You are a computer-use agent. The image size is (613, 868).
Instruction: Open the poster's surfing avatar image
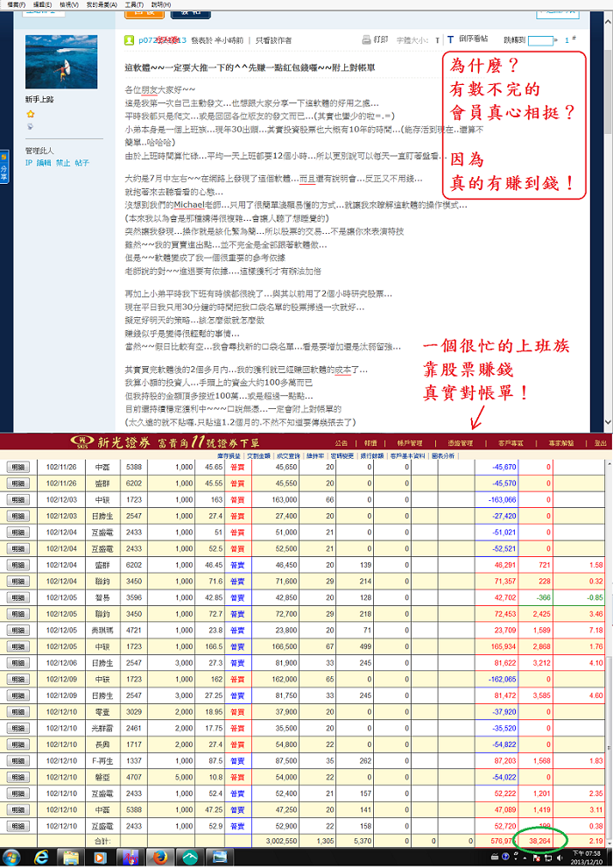[x=61, y=62]
